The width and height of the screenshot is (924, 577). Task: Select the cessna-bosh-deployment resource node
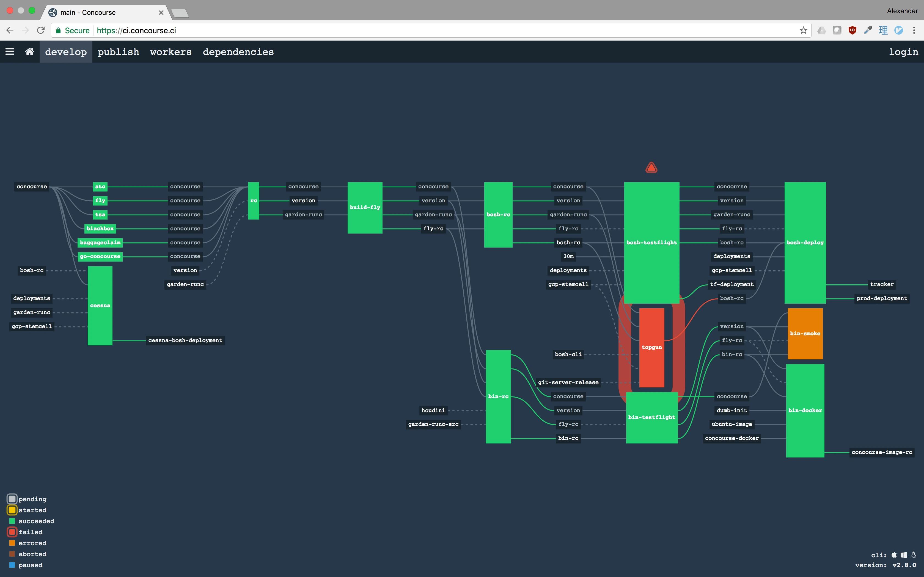click(185, 340)
